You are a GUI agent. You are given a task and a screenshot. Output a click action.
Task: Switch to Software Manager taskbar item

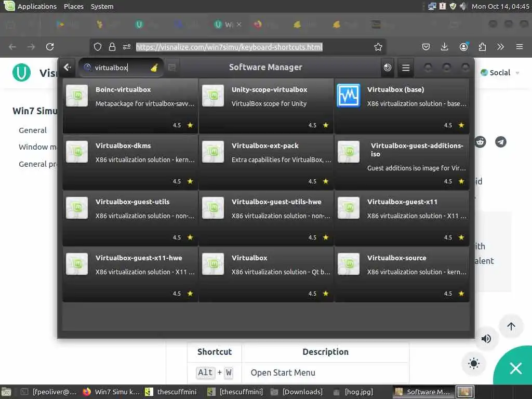(x=423, y=392)
